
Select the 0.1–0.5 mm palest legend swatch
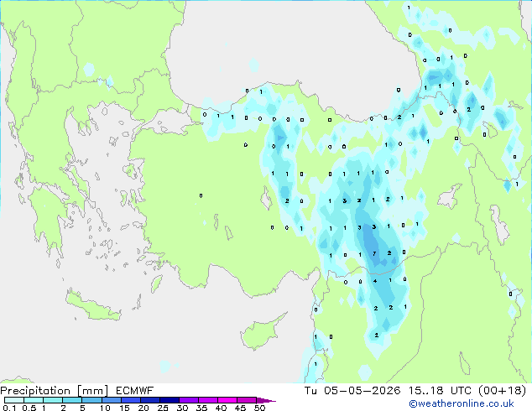14,400
